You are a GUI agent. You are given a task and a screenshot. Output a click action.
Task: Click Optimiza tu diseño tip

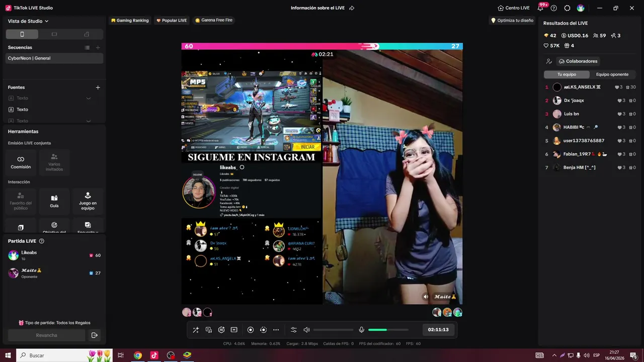512,21
